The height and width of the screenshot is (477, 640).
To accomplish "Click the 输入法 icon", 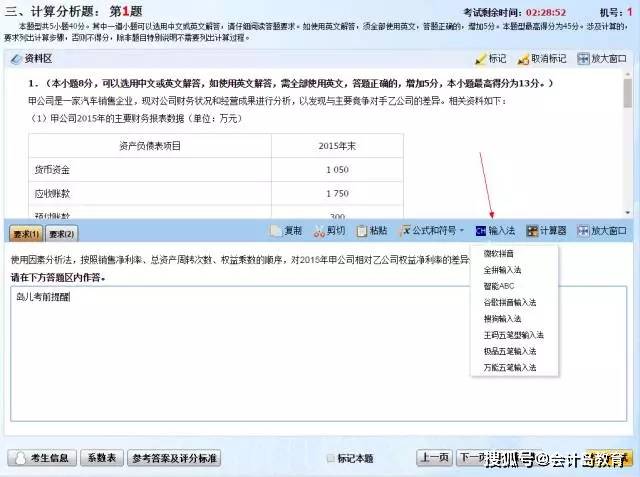I will pyautogui.click(x=481, y=231).
